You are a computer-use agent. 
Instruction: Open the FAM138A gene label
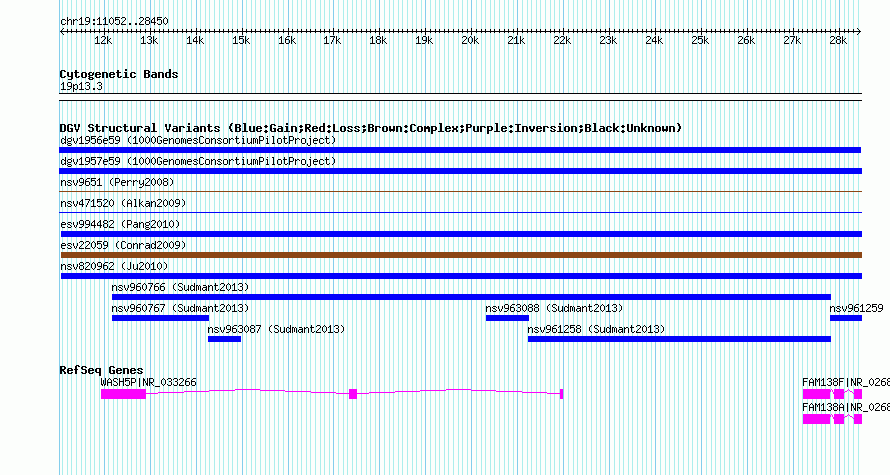click(x=846, y=407)
